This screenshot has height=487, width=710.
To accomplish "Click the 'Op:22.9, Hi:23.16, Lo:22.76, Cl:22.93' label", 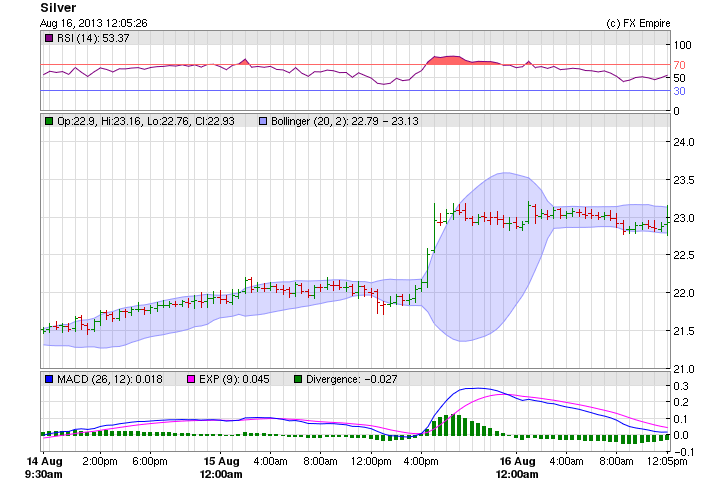I will (145, 121).
